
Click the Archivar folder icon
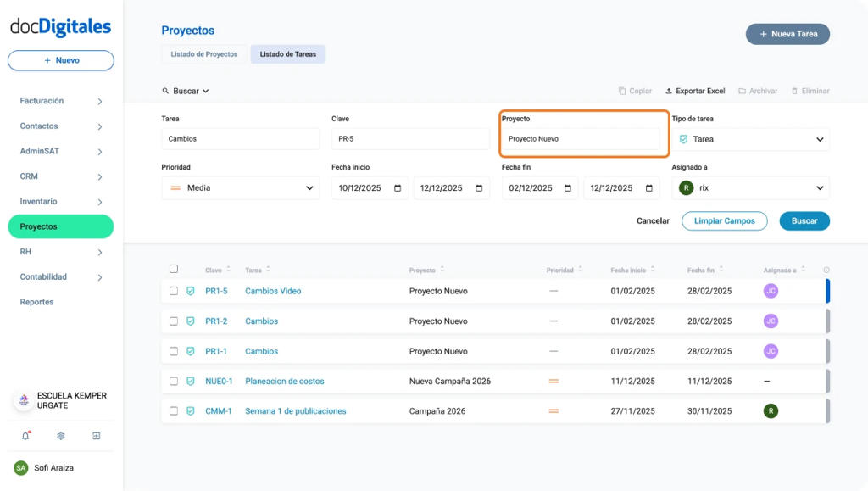tap(741, 91)
